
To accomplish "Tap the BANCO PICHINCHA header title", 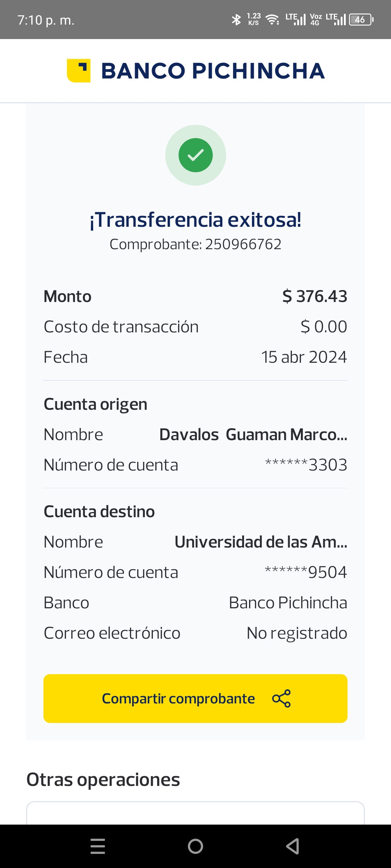I will 213,71.
